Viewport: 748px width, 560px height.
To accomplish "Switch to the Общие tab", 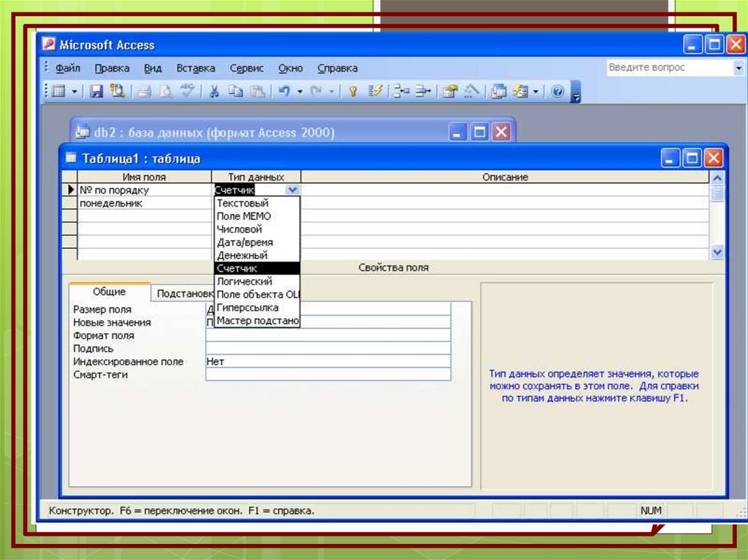I will pyautogui.click(x=109, y=292).
